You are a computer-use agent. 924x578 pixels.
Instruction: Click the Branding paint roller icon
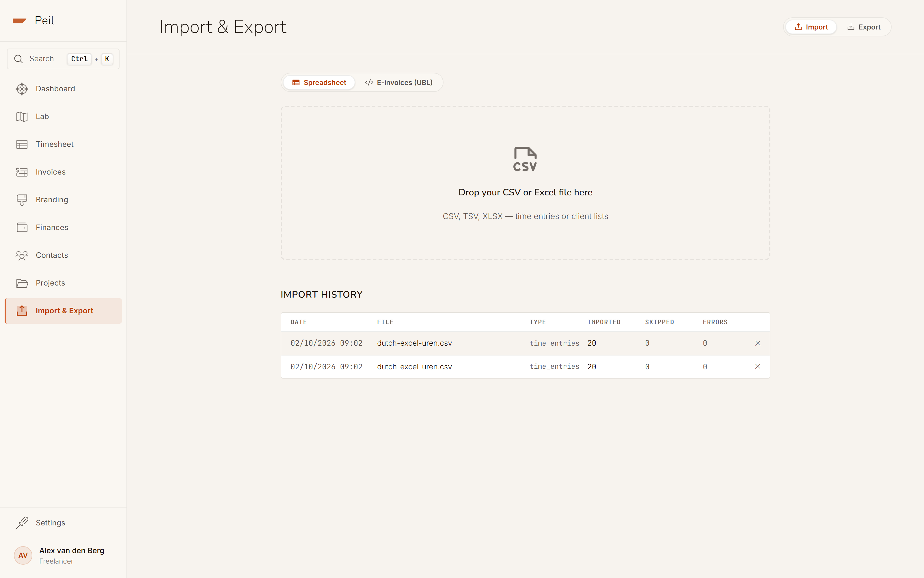[22, 200]
